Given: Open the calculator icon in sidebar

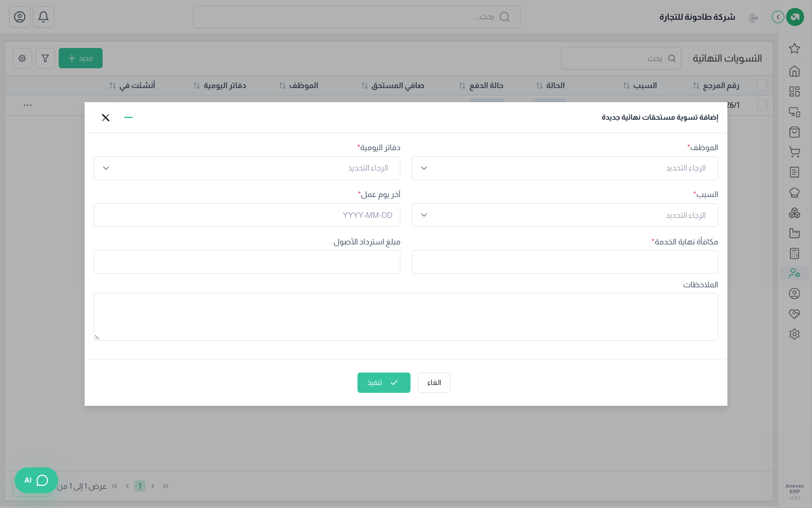Looking at the screenshot, I should pyautogui.click(x=795, y=253).
